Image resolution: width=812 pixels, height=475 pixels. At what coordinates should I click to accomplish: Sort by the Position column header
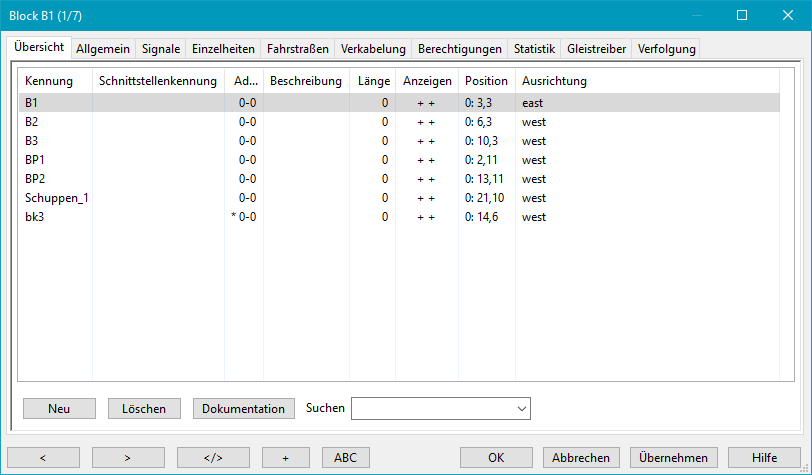tap(486, 80)
